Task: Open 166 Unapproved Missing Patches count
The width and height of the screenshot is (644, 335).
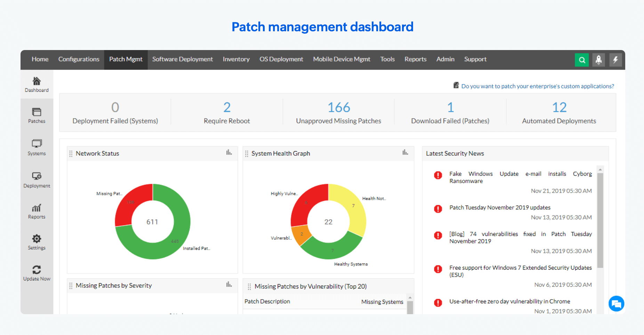Action: pos(338,108)
